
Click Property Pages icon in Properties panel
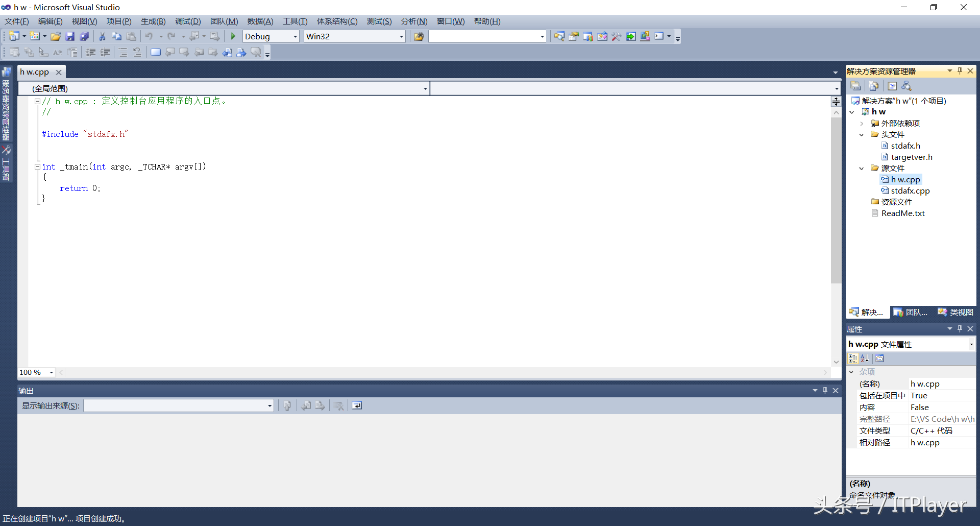pyautogui.click(x=879, y=358)
